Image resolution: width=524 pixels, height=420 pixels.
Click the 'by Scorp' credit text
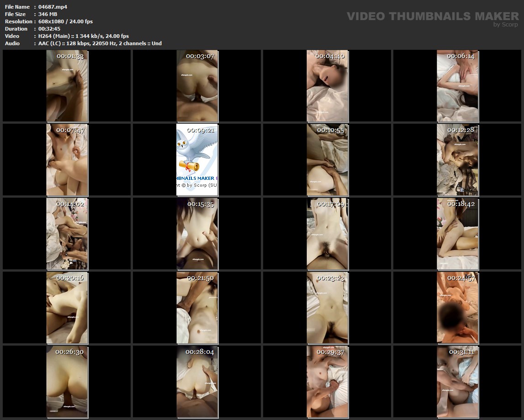pos(506,25)
